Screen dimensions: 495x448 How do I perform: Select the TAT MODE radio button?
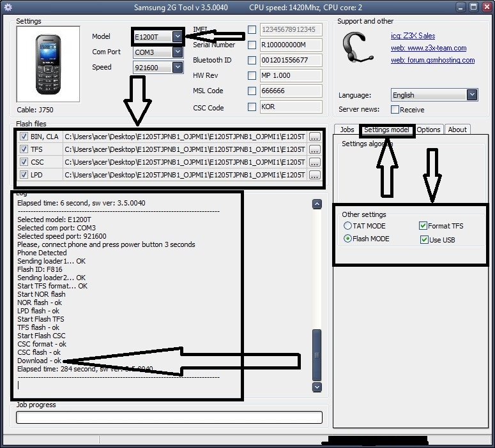[x=347, y=226]
